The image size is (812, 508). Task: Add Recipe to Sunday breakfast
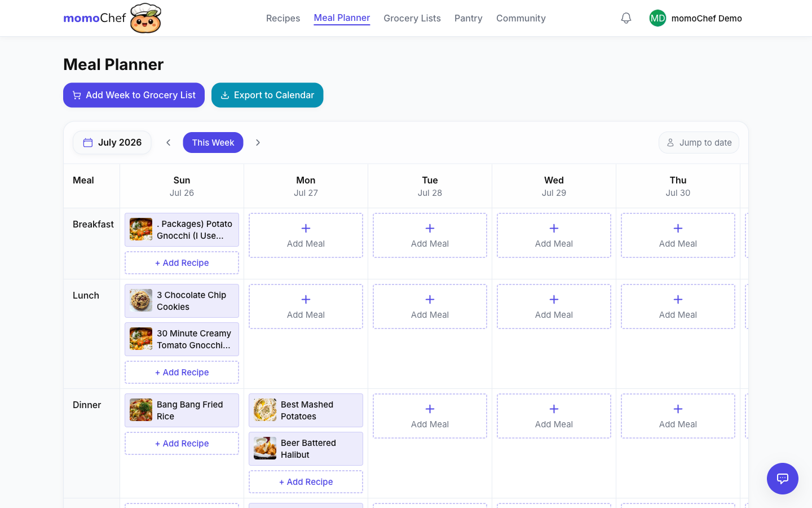(x=182, y=263)
